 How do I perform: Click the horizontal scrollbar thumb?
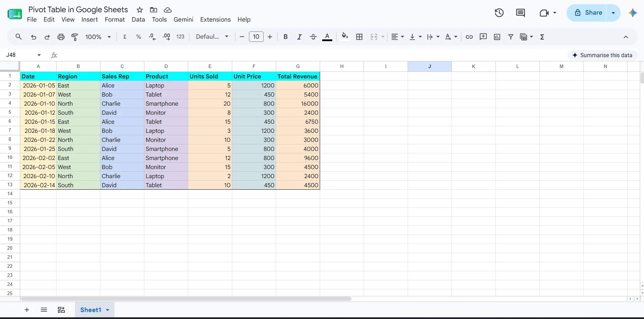click(x=186, y=299)
